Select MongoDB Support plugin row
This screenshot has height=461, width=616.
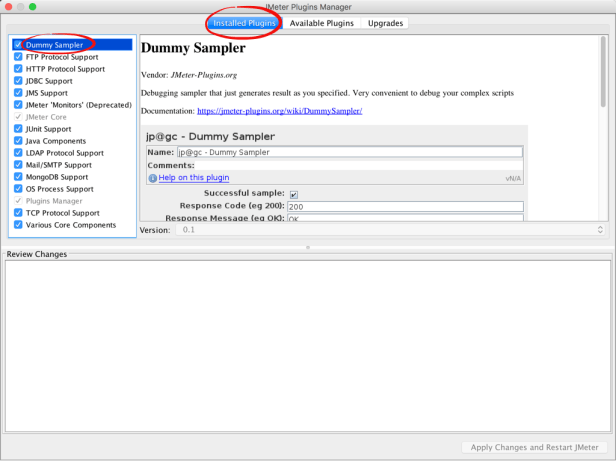(72, 177)
